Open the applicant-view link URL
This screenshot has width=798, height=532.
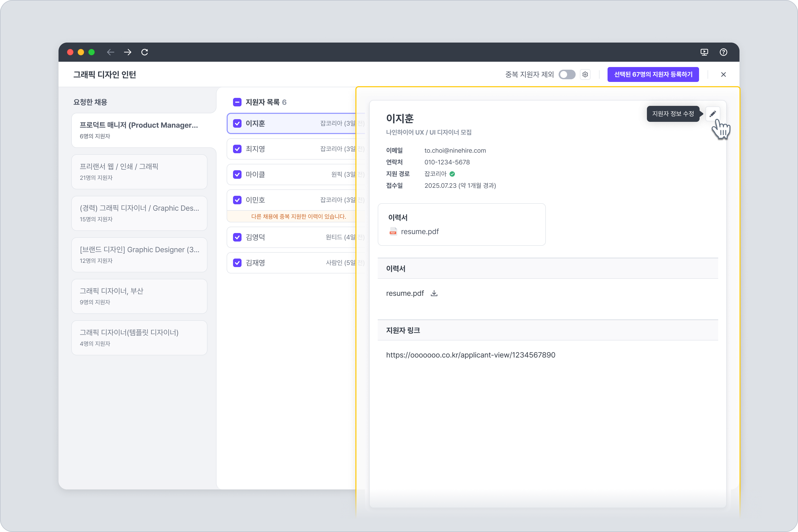470,355
